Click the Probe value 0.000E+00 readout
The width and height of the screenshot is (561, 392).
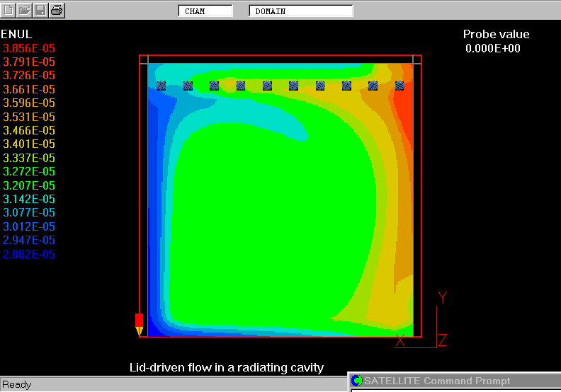(493, 48)
